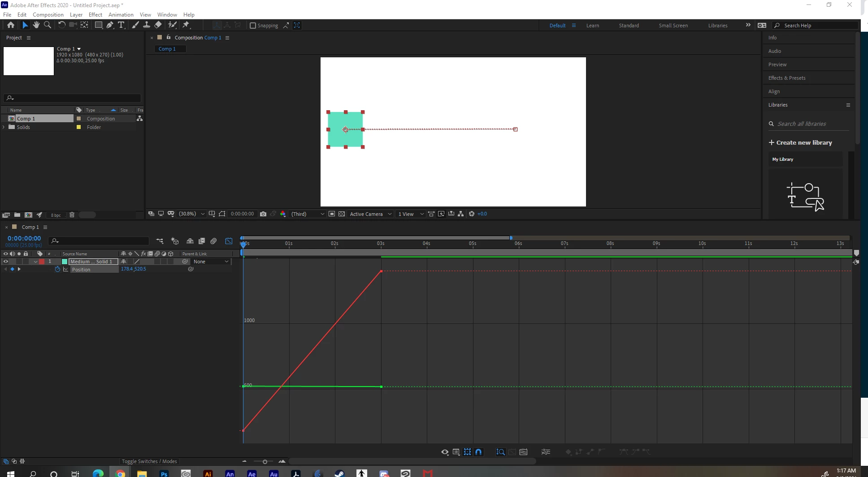Click the Composition Flowchart icon in viewer bar
Screen dimensions: 868x477
click(x=460, y=214)
